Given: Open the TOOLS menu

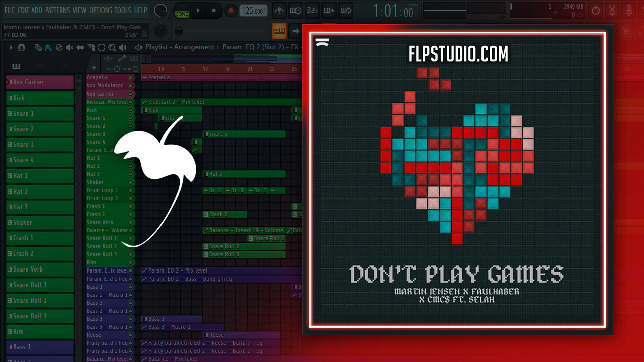Looking at the screenshot, I should (x=123, y=10).
